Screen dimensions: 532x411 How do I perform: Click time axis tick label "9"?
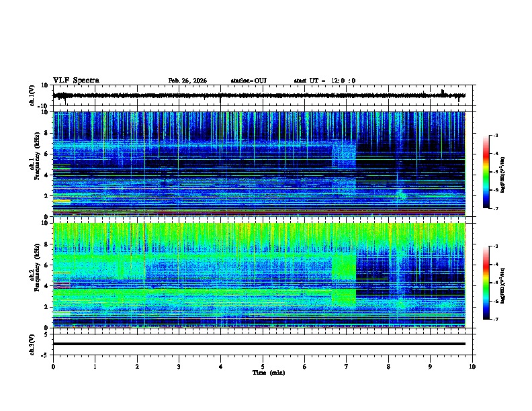tap(430, 367)
